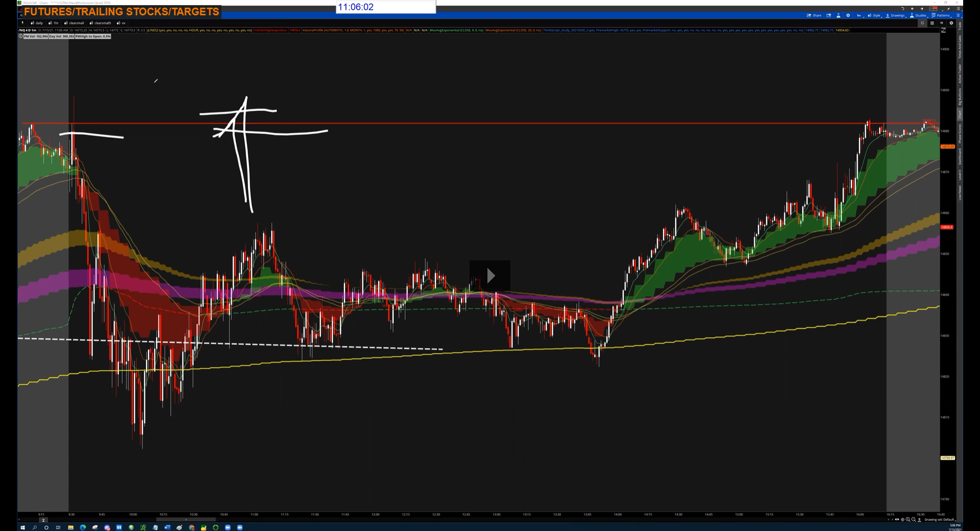Select the four-square grid view icon
The width and height of the screenshot is (980, 531).
point(932,23)
